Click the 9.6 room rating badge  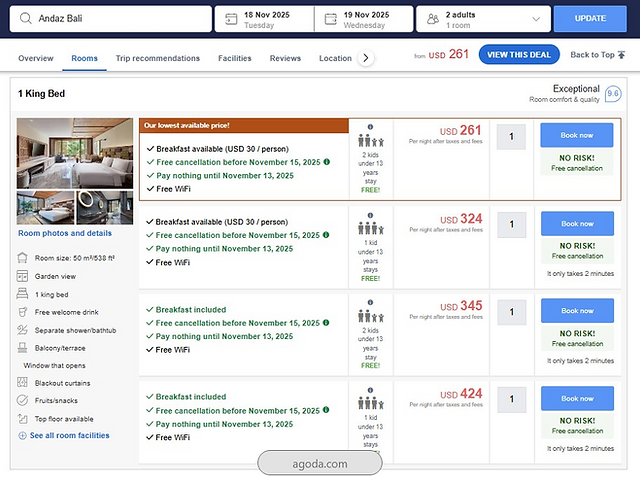tap(613, 94)
